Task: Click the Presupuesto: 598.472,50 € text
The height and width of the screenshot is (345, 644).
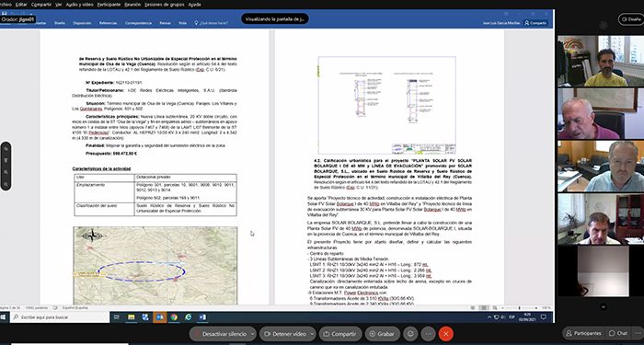Action: pyautogui.click(x=111, y=154)
